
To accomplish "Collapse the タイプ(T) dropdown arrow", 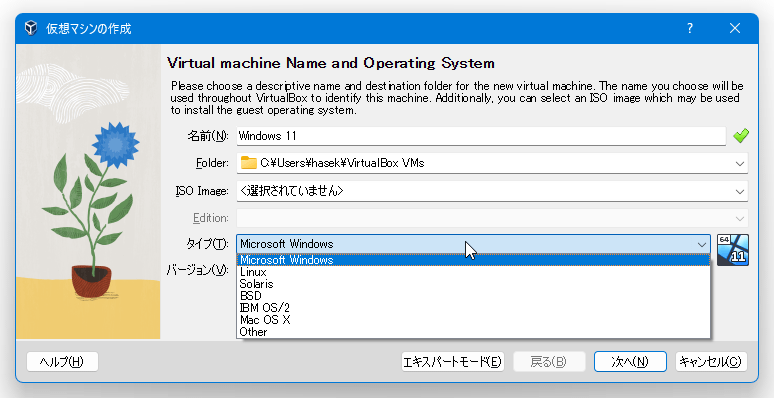I will pos(701,244).
